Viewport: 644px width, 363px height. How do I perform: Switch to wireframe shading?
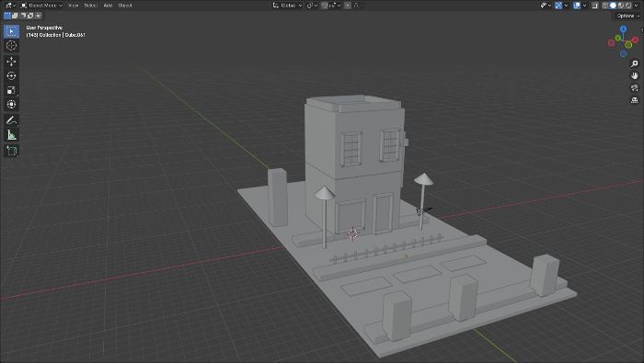click(605, 6)
